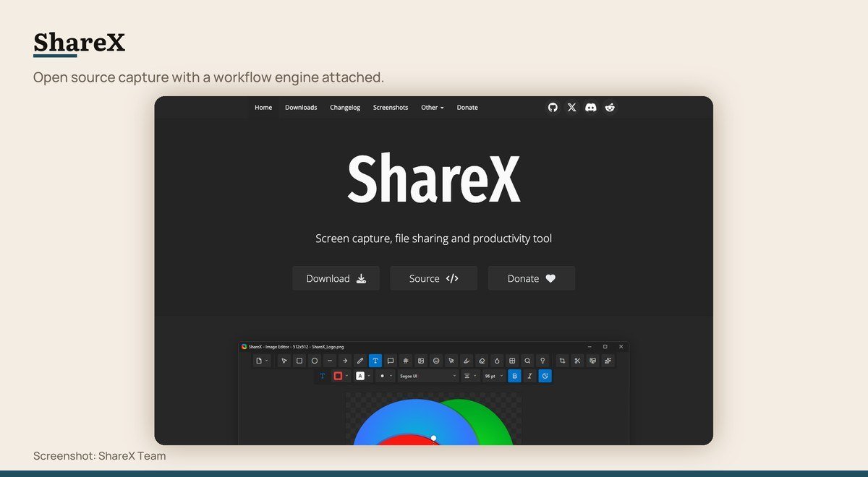Select the pixelate grid tool
The width and height of the screenshot is (868, 477).
(512, 361)
